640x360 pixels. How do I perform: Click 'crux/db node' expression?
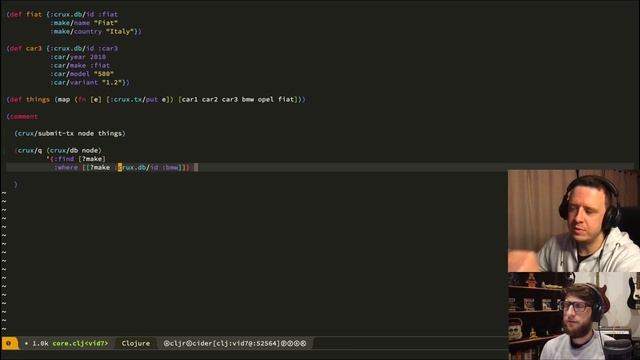click(74, 151)
